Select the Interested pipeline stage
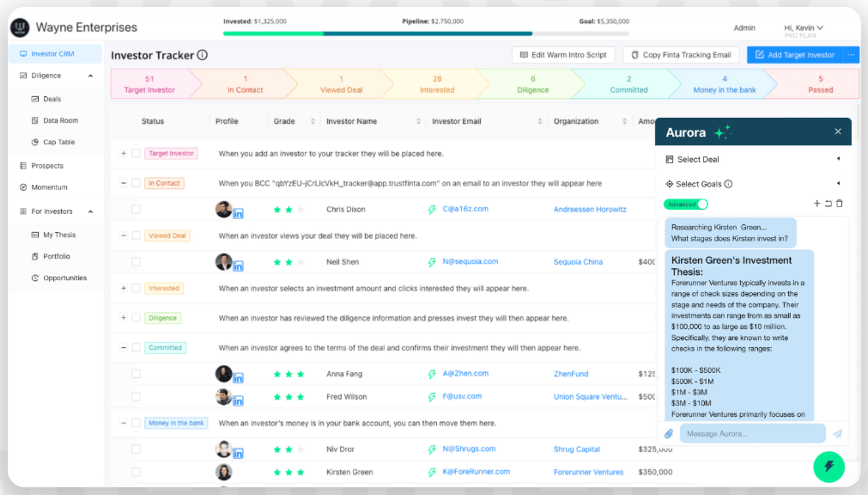The height and width of the screenshot is (495, 868). [x=437, y=84]
